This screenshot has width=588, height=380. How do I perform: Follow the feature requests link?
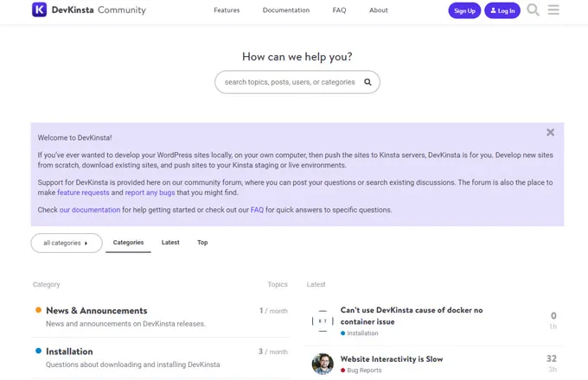coord(83,193)
